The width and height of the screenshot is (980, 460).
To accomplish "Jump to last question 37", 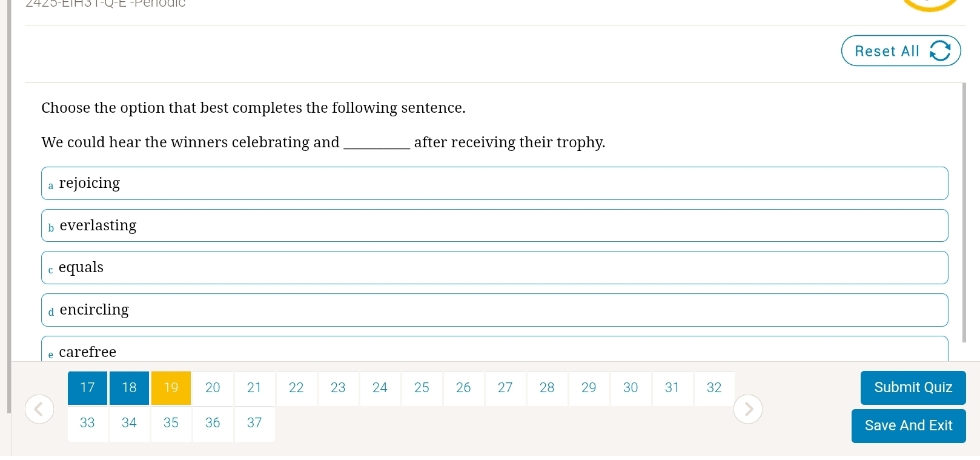I will coord(254,424).
